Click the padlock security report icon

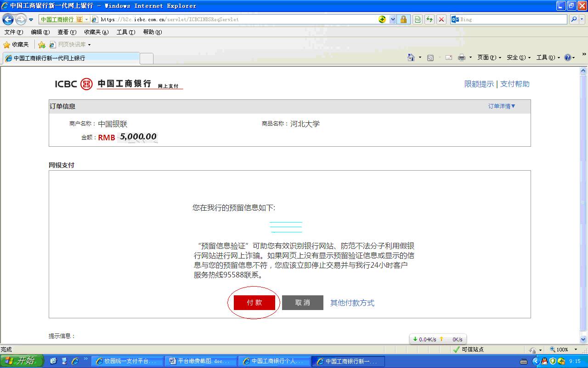click(x=403, y=19)
